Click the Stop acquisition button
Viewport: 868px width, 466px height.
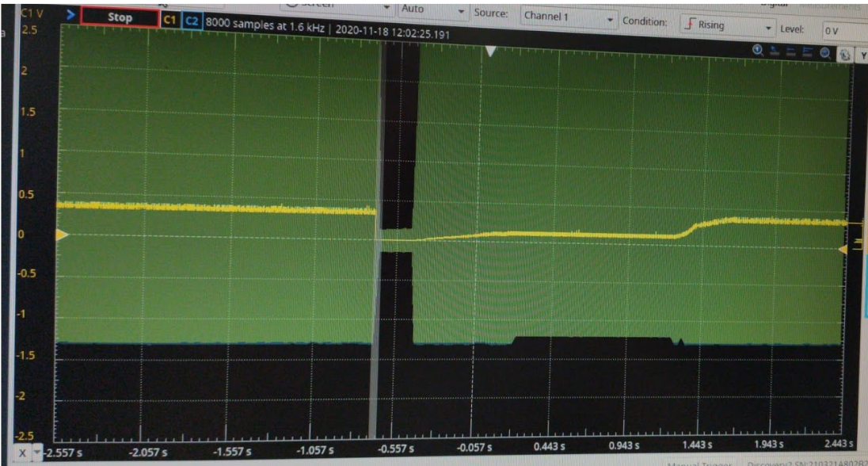coord(120,18)
